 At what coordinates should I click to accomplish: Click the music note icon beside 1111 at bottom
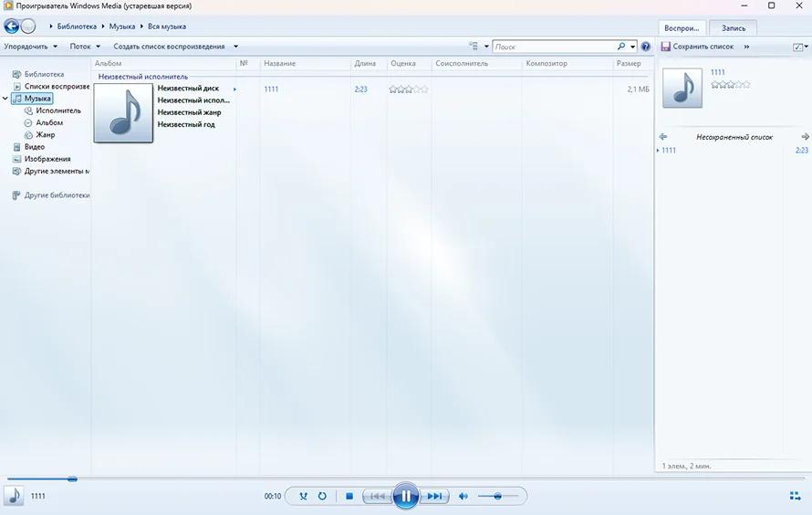[14, 496]
